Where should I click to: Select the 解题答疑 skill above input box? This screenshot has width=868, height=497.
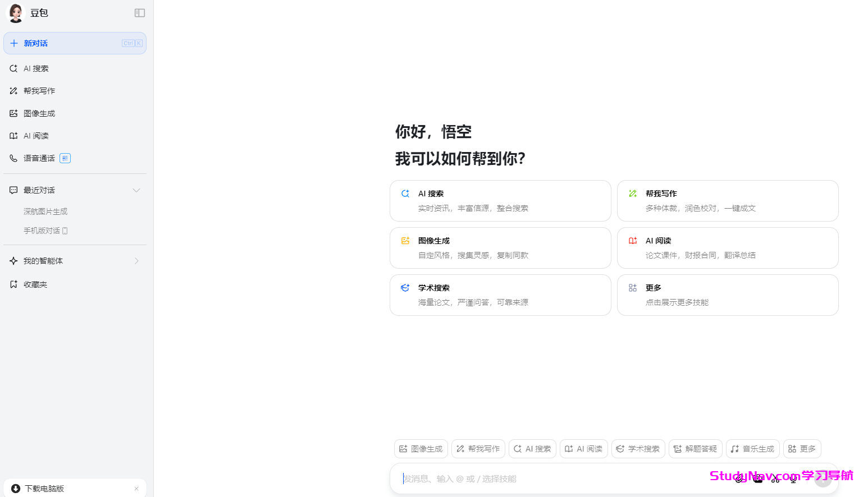(695, 448)
